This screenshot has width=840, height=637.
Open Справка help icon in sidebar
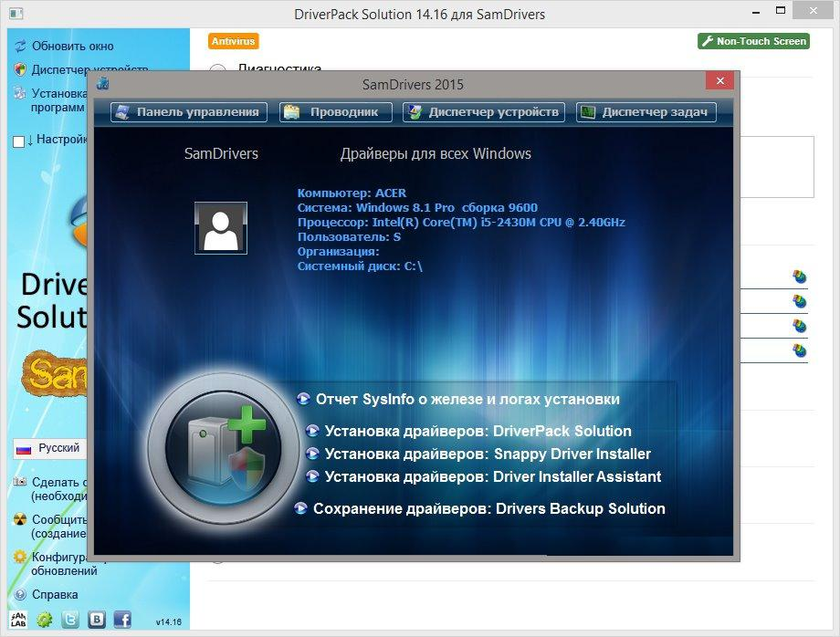20,594
